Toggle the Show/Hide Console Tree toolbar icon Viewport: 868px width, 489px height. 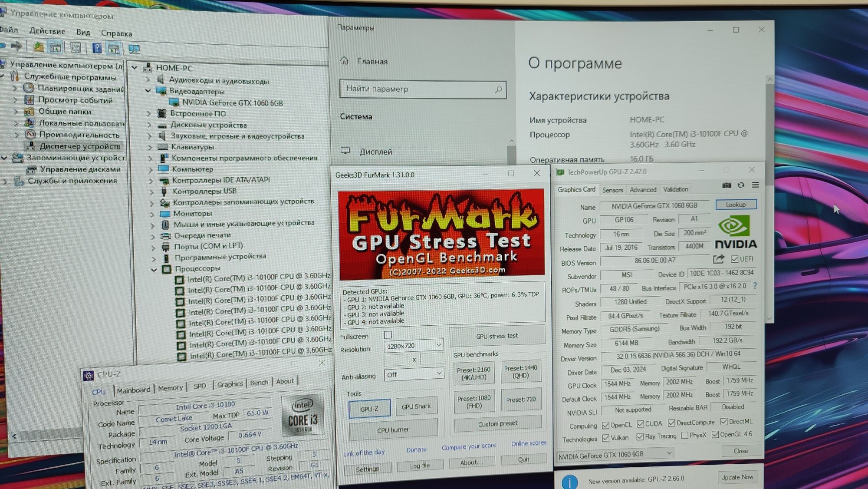tap(55, 47)
